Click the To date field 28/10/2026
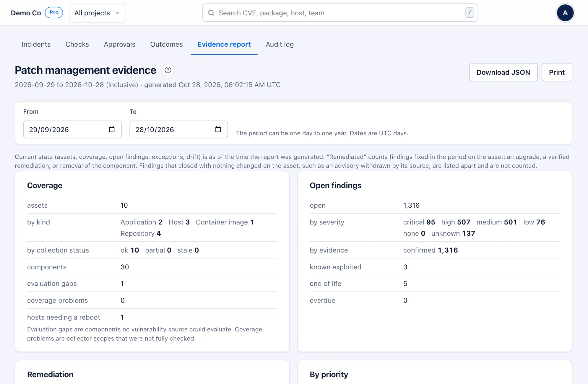The image size is (588, 384). pyautogui.click(x=179, y=129)
